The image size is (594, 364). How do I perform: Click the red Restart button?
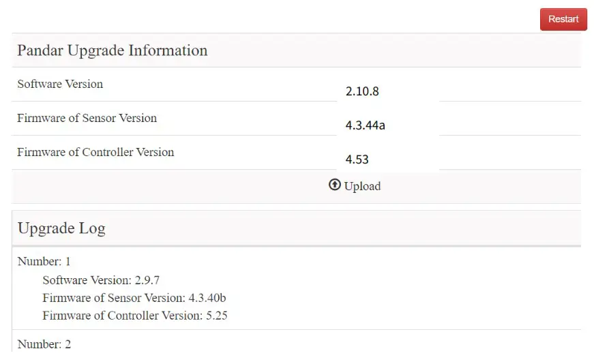pyautogui.click(x=563, y=19)
